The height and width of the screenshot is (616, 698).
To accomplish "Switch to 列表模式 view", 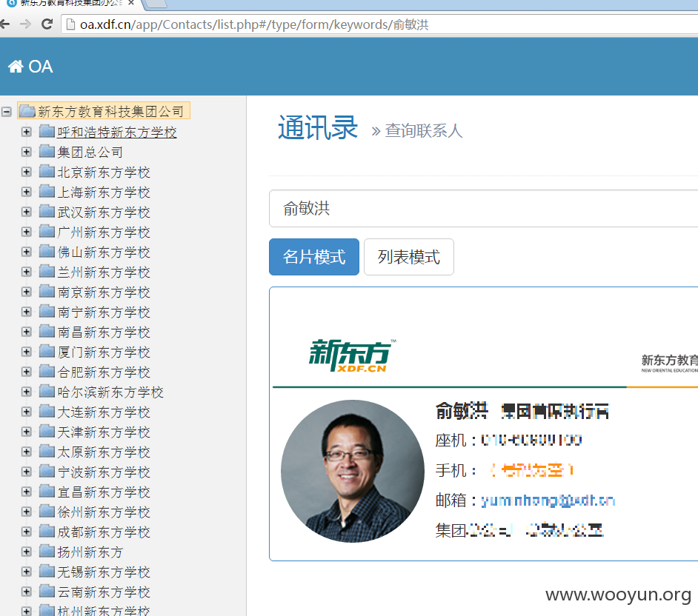I will 409,257.
